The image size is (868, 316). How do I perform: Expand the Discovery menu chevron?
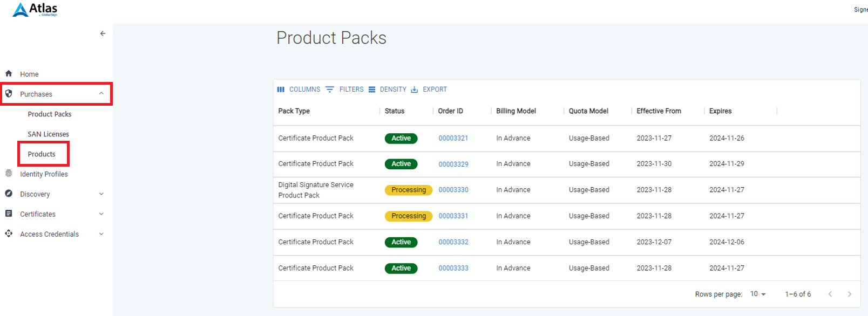coord(101,194)
